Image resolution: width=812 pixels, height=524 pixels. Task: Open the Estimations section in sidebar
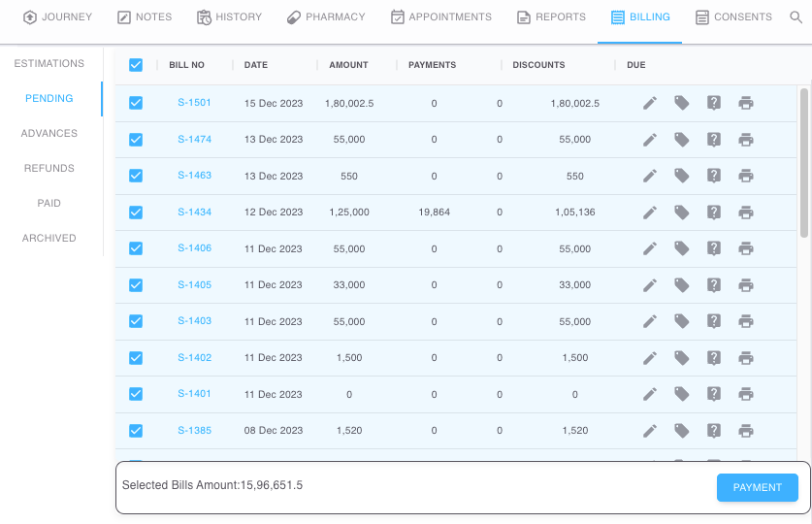49,64
